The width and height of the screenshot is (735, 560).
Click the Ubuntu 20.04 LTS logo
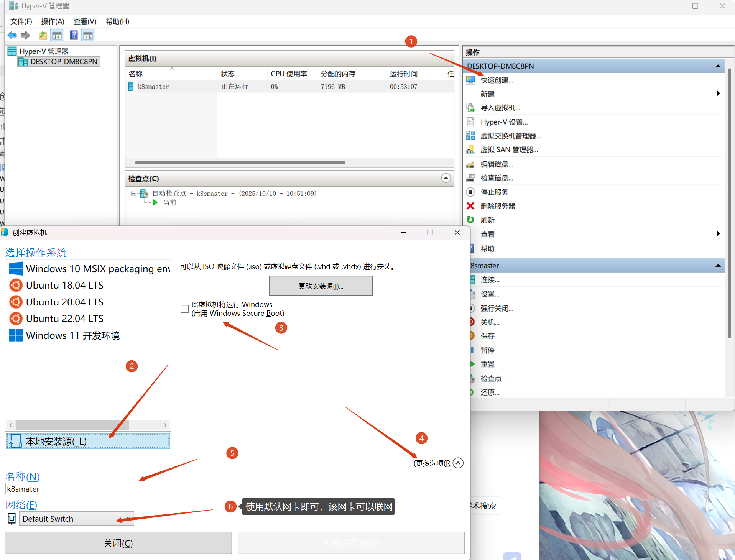tap(16, 302)
